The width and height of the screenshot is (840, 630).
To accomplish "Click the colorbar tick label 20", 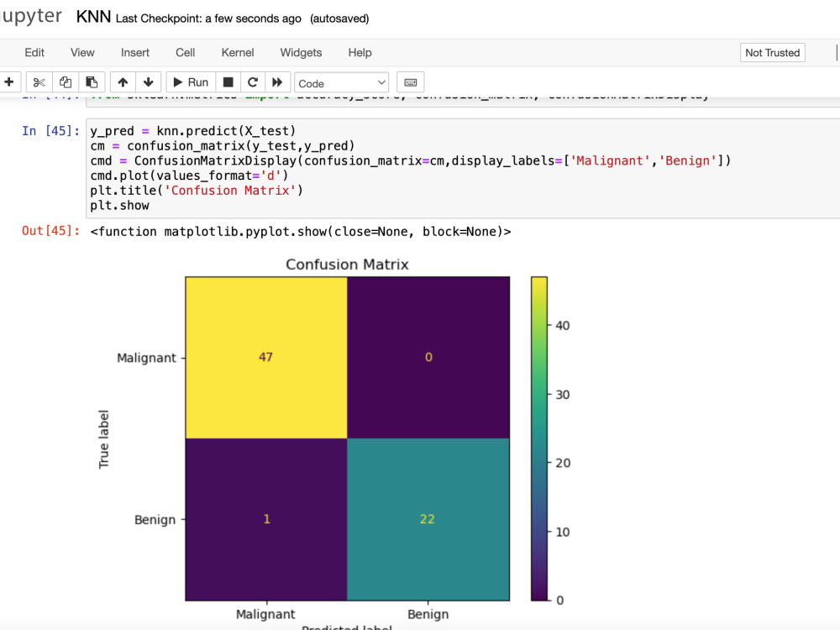I will (563, 463).
